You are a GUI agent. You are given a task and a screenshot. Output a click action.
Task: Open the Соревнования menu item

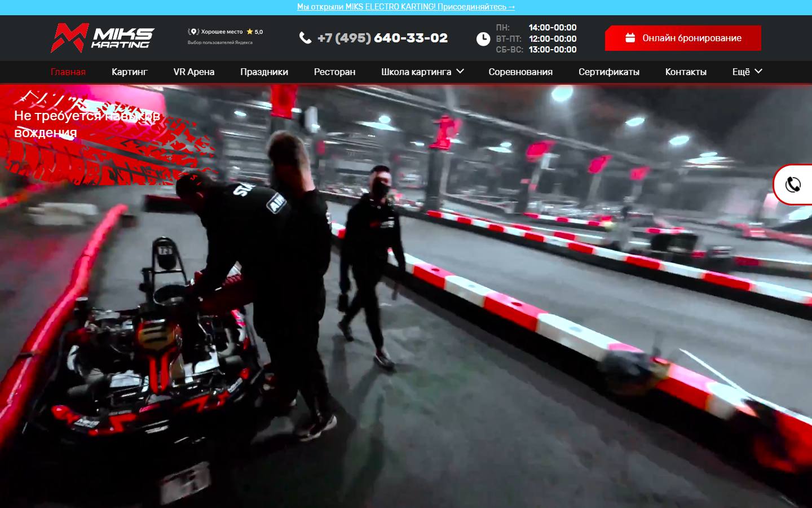520,72
